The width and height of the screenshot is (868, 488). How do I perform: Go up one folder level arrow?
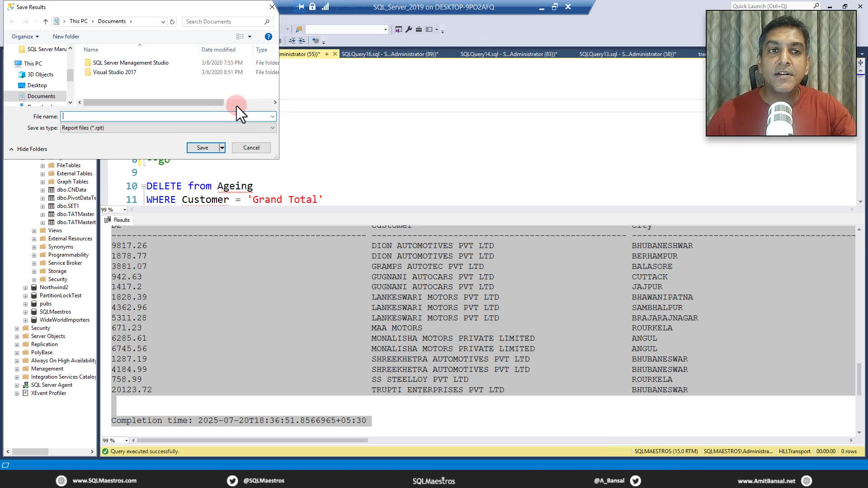click(46, 22)
